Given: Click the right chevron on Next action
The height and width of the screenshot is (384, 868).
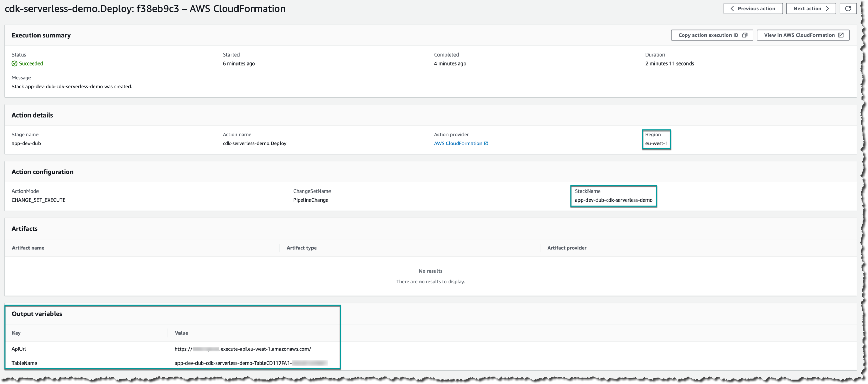Looking at the screenshot, I should coord(828,8).
